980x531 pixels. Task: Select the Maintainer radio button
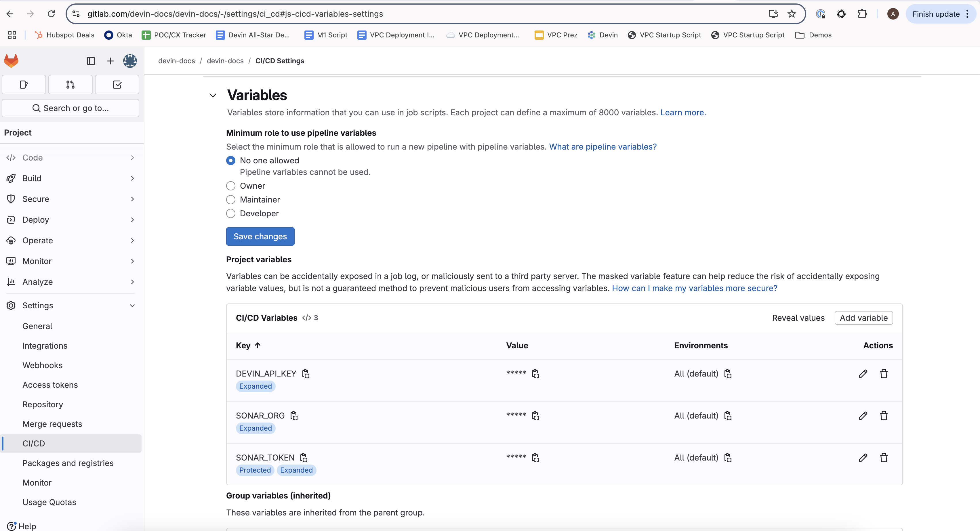(230, 199)
